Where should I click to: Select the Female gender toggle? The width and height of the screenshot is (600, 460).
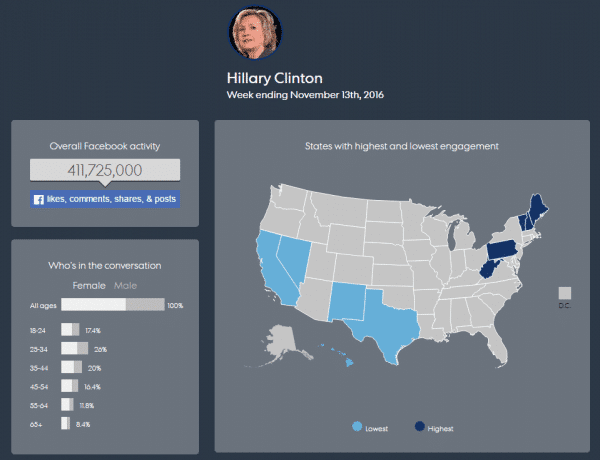(x=89, y=285)
